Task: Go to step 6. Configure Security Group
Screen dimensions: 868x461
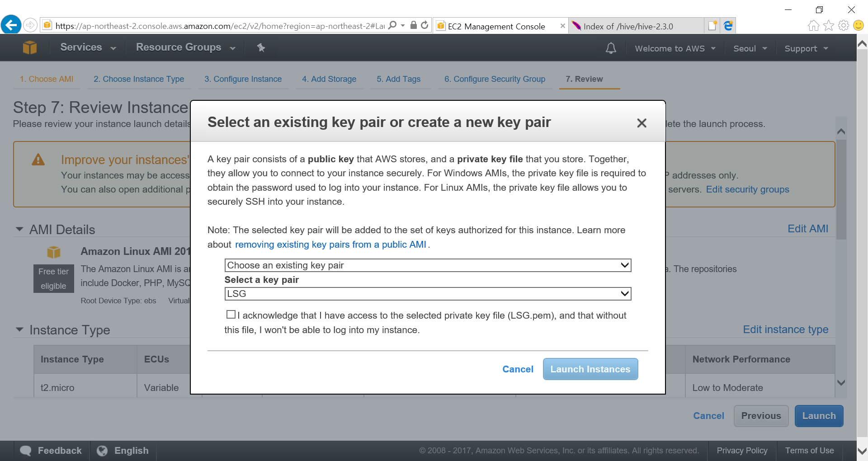Action: [x=495, y=79]
